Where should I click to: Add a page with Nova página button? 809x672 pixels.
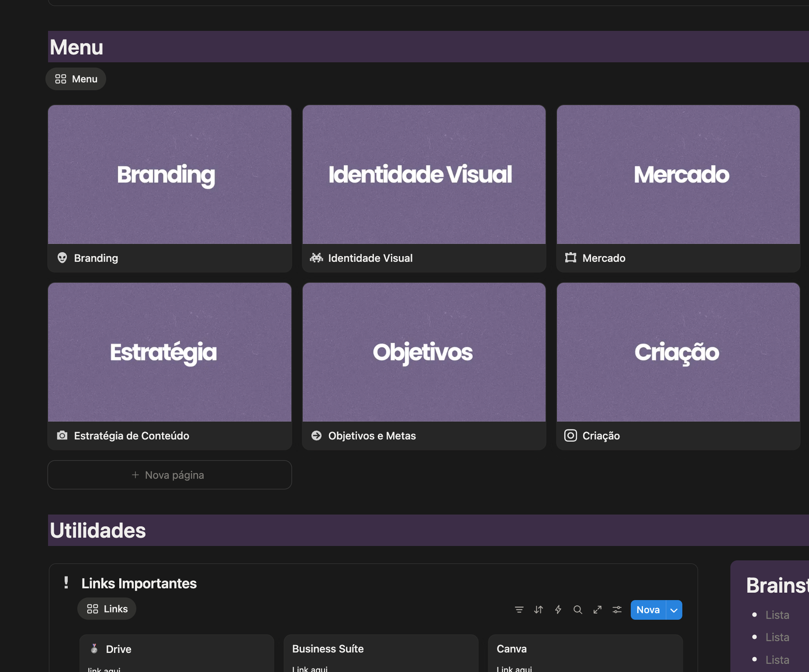pyautogui.click(x=169, y=475)
